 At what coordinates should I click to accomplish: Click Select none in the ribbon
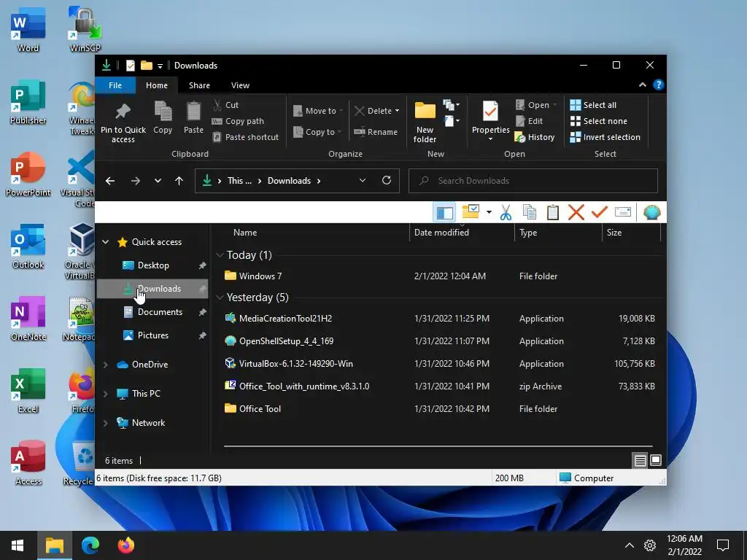[x=598, y=121]
